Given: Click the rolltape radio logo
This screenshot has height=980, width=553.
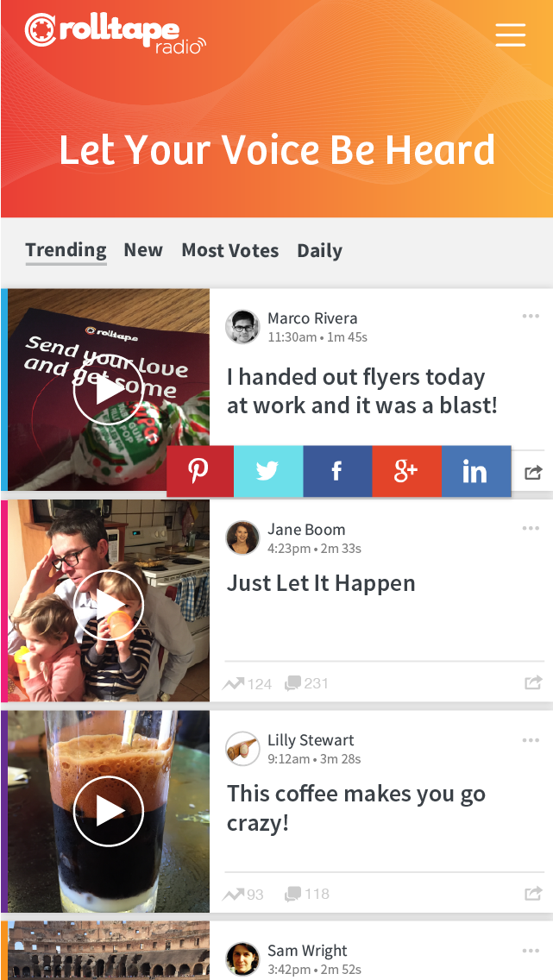Looking at the screenshot, I should point(116,35).
